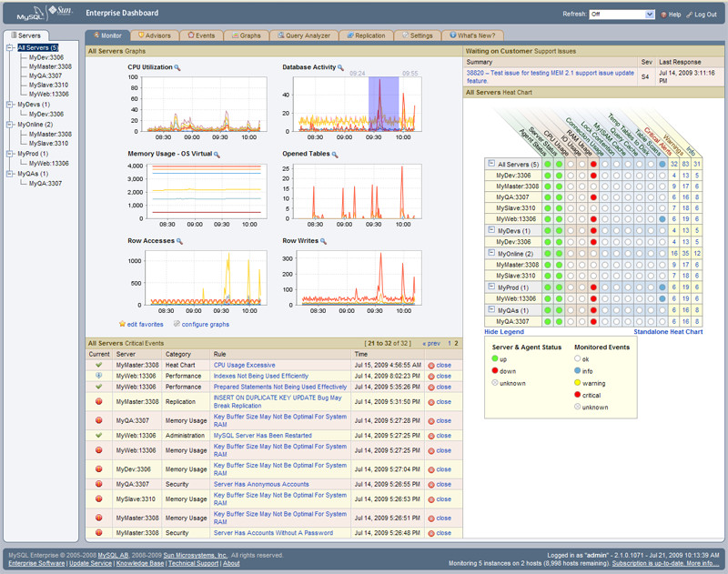
Task: Click the star icon for edit favorites
Action: pyautogui.click(x=122, y=324)
